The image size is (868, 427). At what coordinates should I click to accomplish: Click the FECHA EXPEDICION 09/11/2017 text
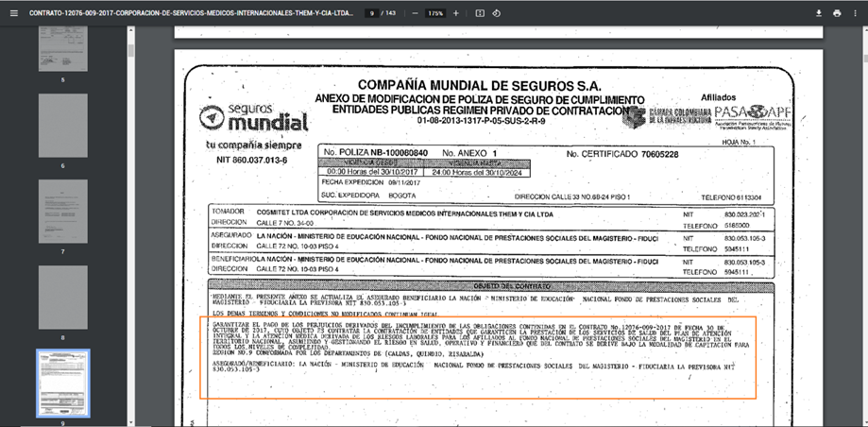(x=371, y=181)
